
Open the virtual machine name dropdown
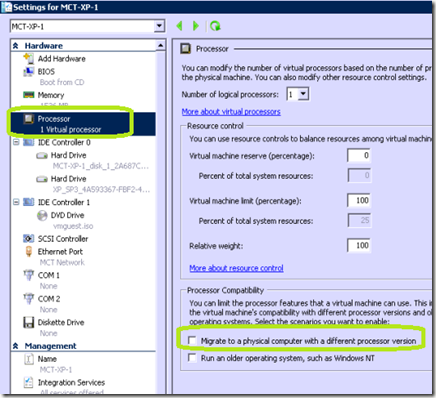tap(160, 26)
